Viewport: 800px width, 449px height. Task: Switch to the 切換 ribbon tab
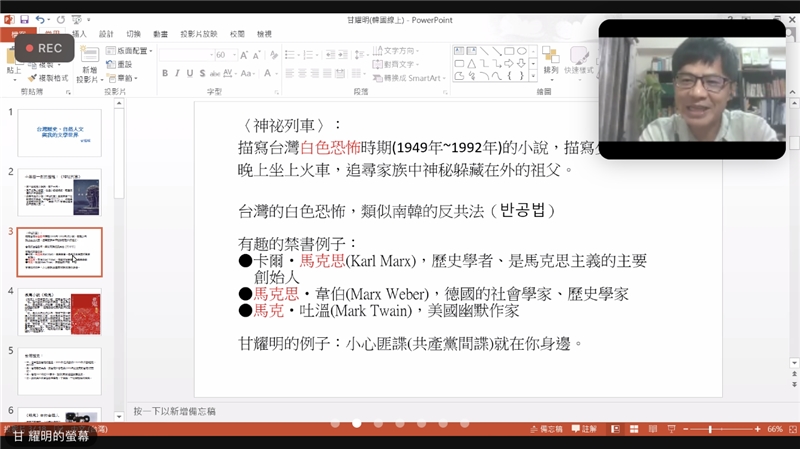(x=133, y=34)
